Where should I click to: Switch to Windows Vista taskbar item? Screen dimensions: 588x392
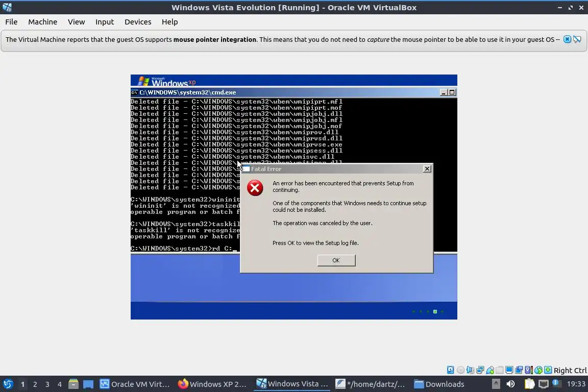coord(292,384)
